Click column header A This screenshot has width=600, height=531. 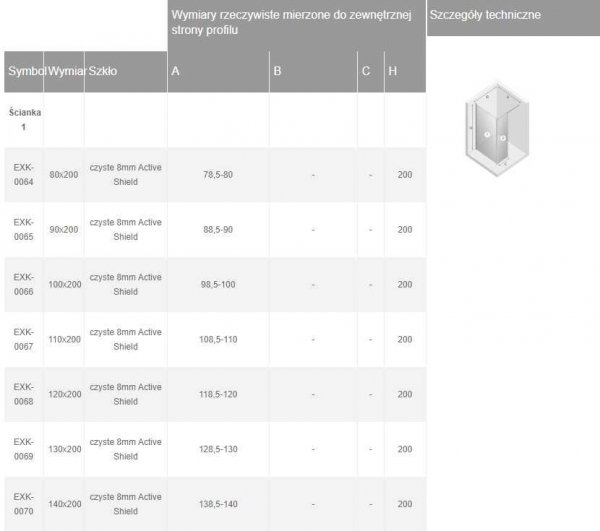pos(176,72)
